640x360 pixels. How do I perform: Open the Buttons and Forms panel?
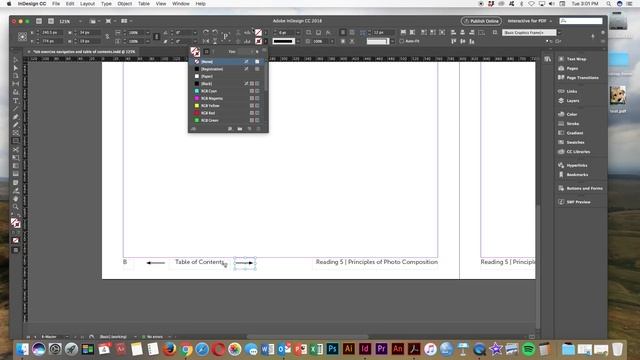pos(584,189)
